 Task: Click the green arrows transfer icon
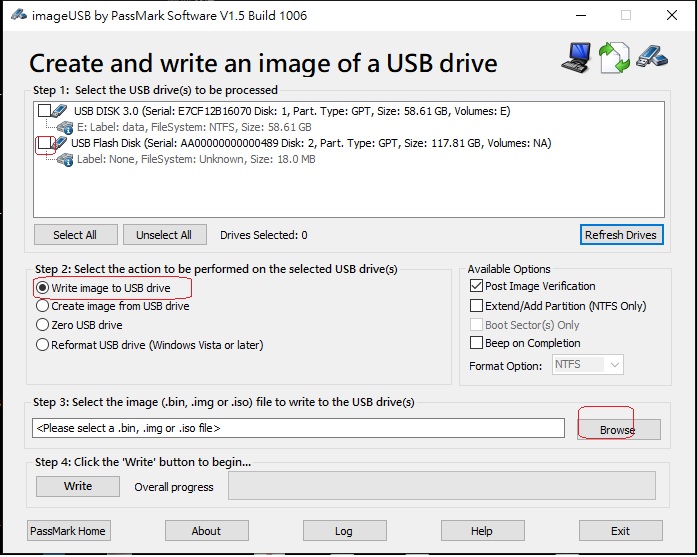pyautogui.click(x=615, y=57)
